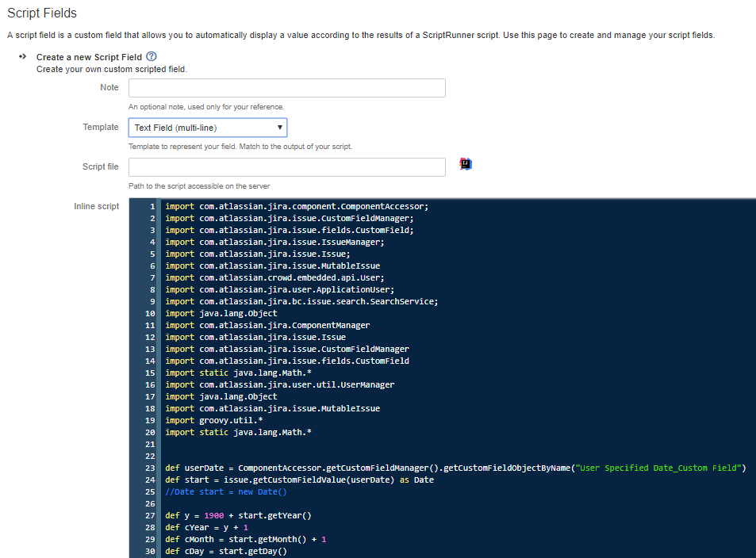Click the def cMonth line
Image resolution: width=756 pixels, height=558 pixels.
click(246, 539)
